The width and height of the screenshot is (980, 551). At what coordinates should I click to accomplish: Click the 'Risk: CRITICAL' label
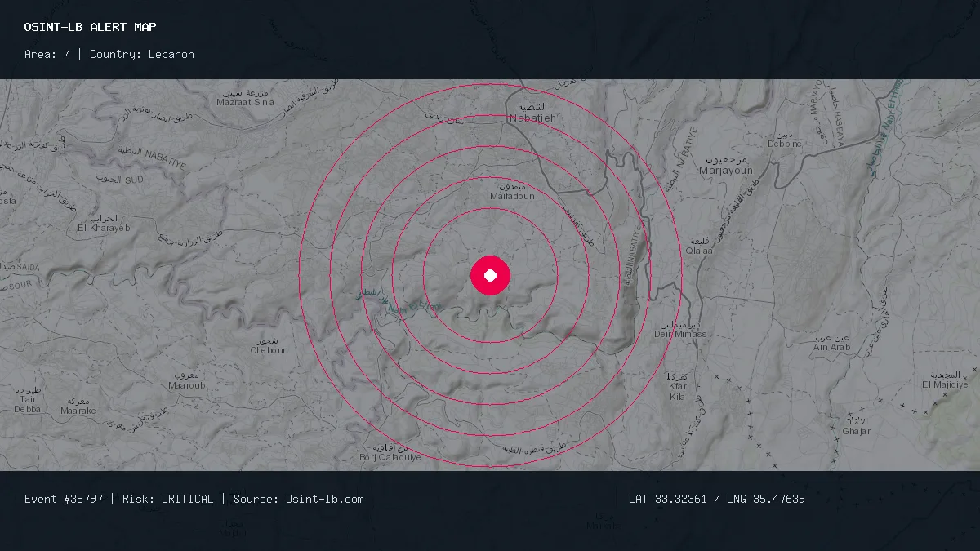[167, 499]
